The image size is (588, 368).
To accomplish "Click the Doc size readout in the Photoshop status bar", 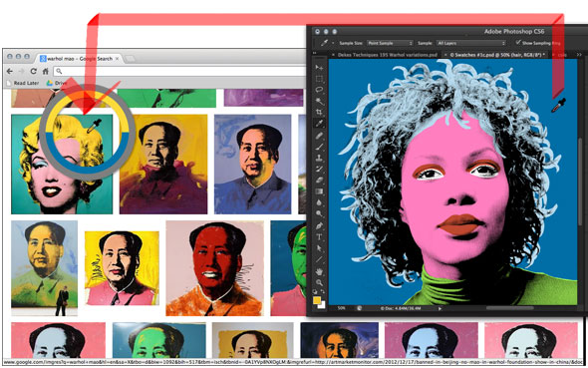I will tap(401, 308).
